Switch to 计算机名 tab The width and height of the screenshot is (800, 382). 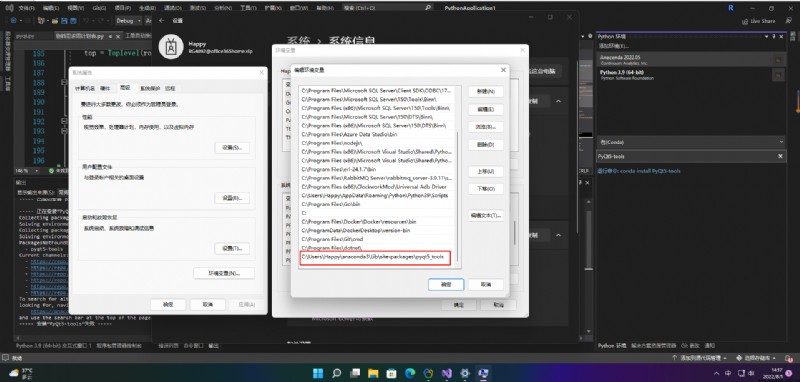coord(85,88)
